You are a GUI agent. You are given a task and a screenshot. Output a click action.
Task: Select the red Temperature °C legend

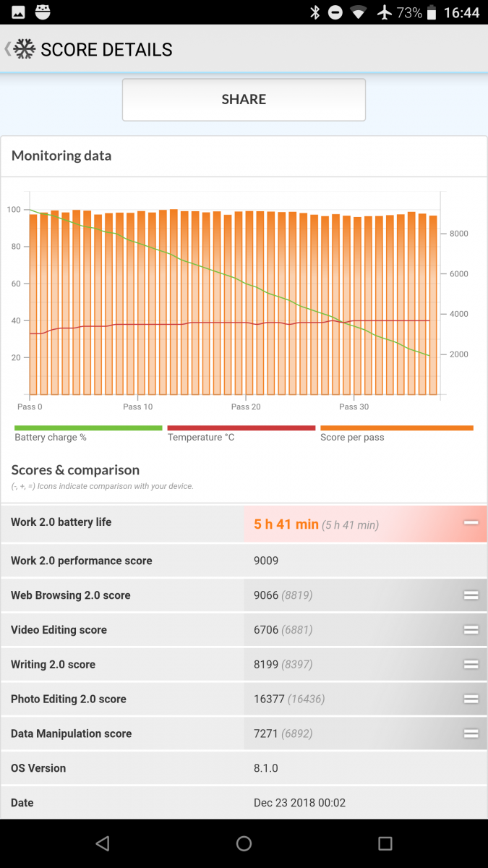[241, 433]
